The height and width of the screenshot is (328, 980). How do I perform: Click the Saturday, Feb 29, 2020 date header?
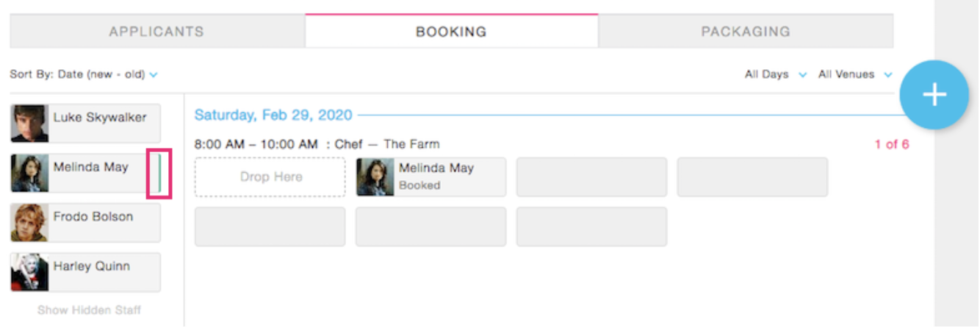tap(273, 115)
